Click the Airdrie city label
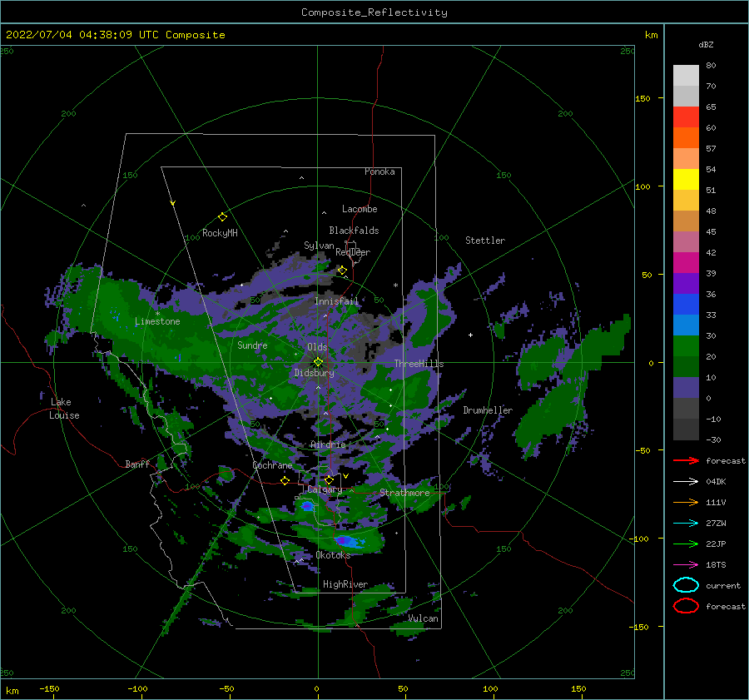This screenshot has height=700, width=749. click(328, 444)
